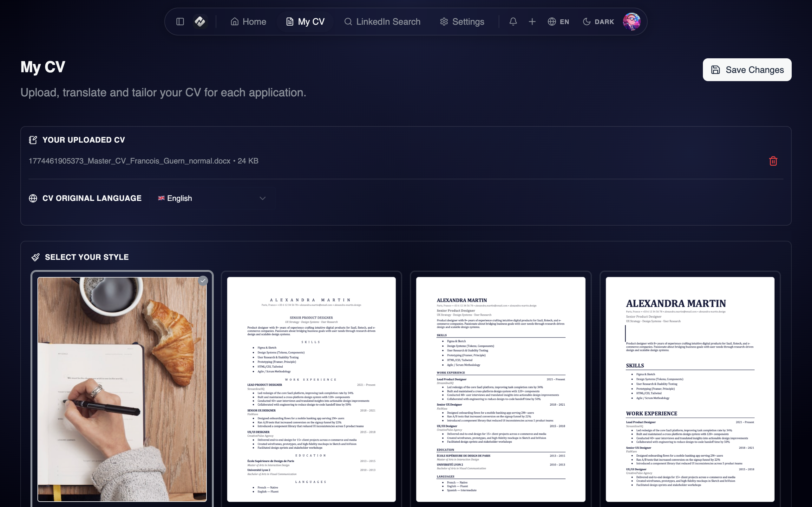Screen dimensions: 812x507
Task: Open the English language dropdown
Action: [x=212, y=198]
